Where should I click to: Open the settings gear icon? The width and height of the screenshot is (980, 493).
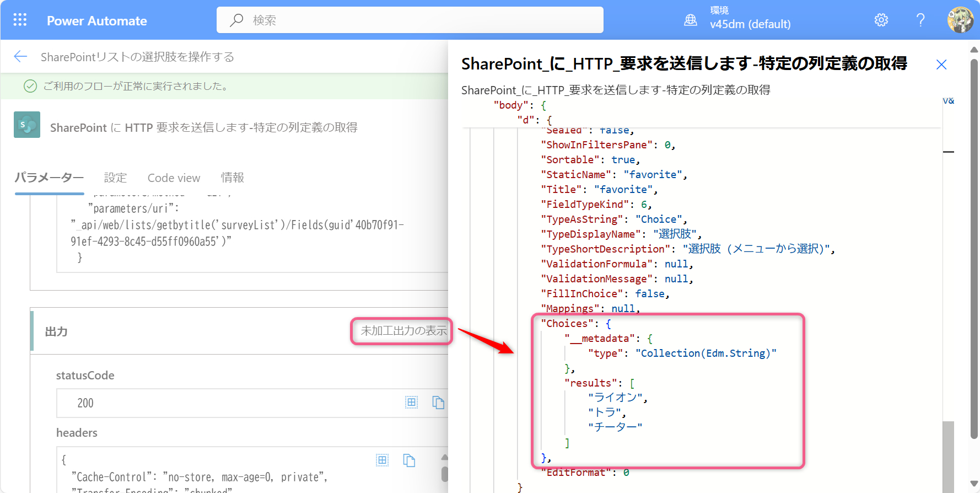(x=881, y=20)
